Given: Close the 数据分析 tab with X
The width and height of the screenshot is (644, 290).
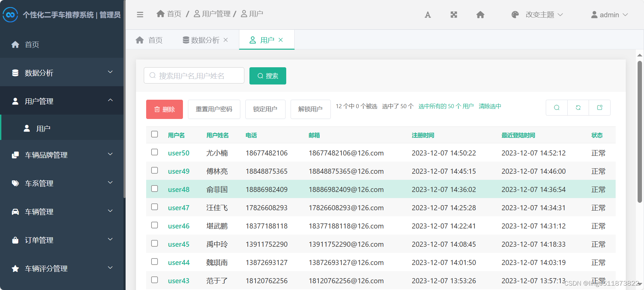Looking at the screenshot, I should click(x=226, y=40).
